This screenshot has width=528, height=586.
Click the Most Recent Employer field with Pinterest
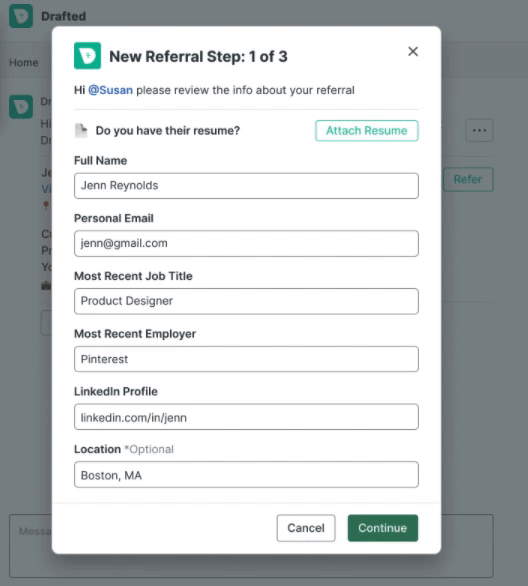click(246, 359)
